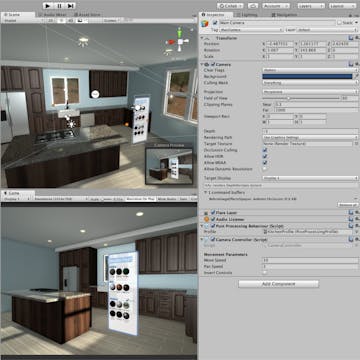Open the Transform component help icon
The height and width of the screenshot is (360, 360).
tap(351, 38)
